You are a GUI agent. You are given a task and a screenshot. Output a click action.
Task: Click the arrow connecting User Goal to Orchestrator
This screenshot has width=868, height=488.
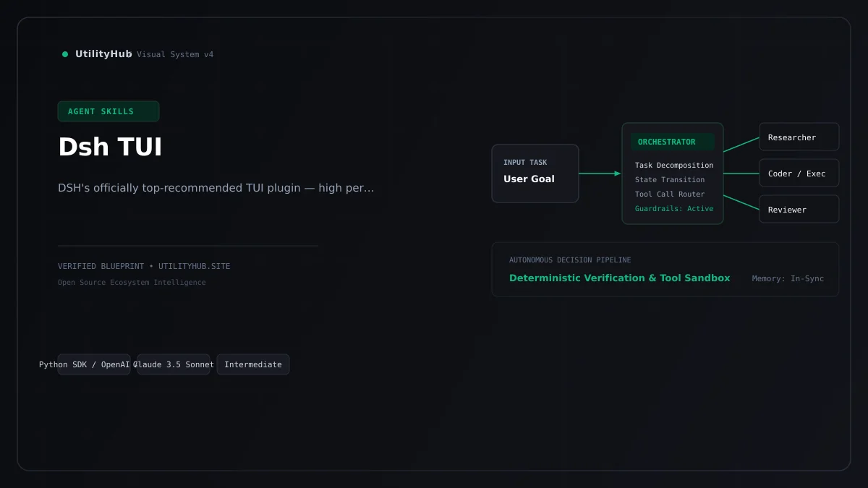pos(600,174)
